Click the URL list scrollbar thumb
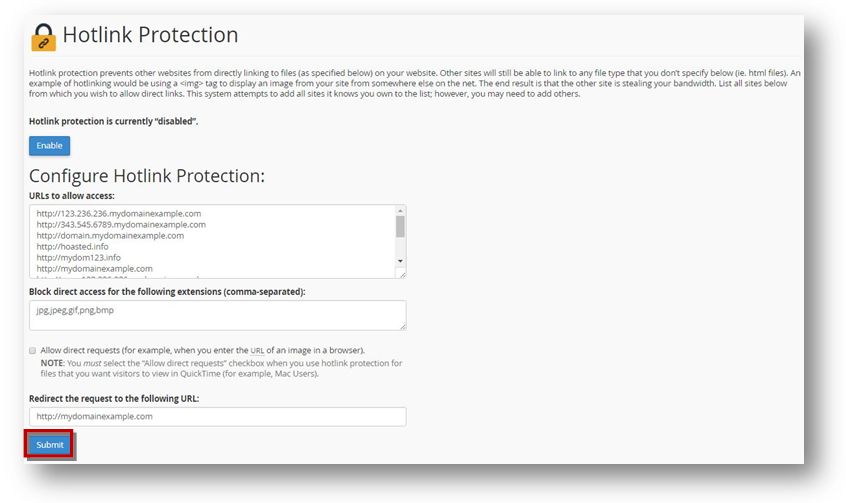 pyautogui.click(x=400, y=227)
